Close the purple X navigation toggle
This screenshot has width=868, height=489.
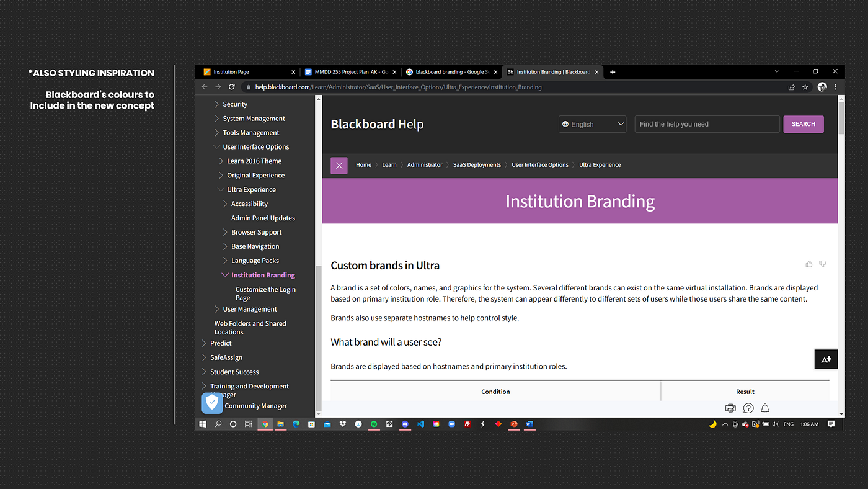(x=339, y=166)
